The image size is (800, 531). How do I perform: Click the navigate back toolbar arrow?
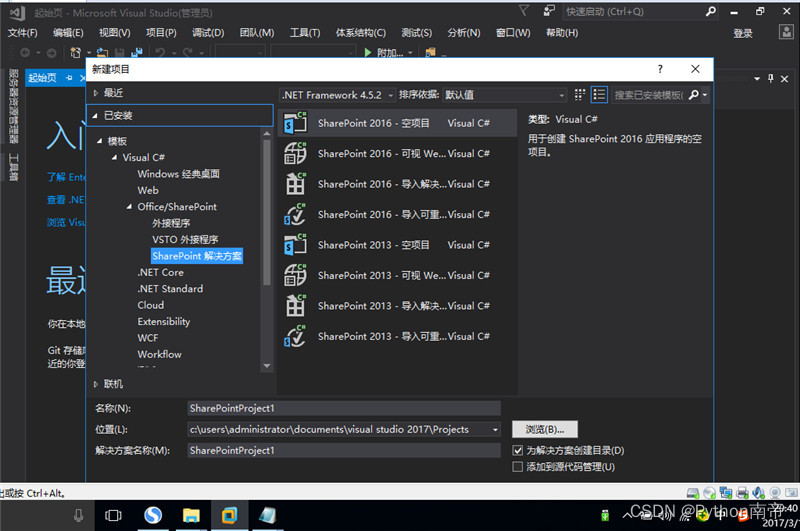click(24, 52)
